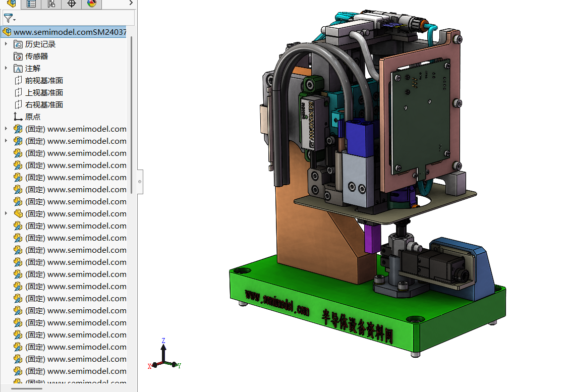Select the 上视基准面 plane icon
Image resolution: width=565 pixels, height=392 pixels.
[x=18, y=93]
